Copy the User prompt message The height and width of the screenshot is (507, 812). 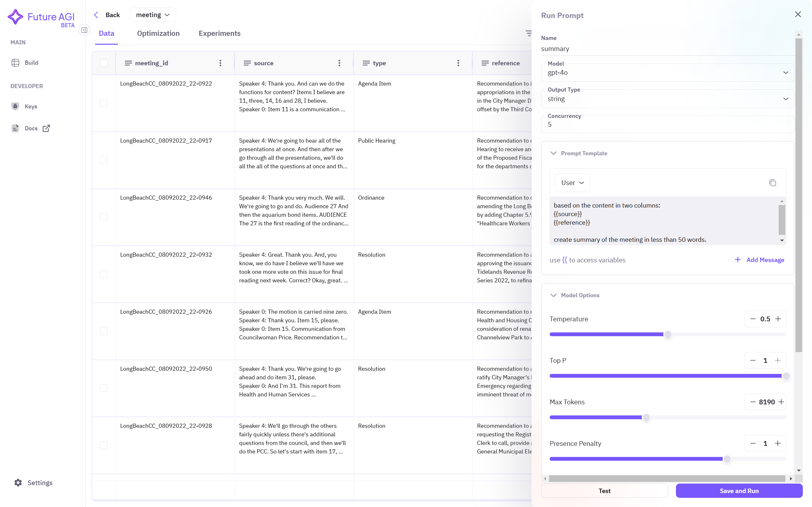pos(772,183)
